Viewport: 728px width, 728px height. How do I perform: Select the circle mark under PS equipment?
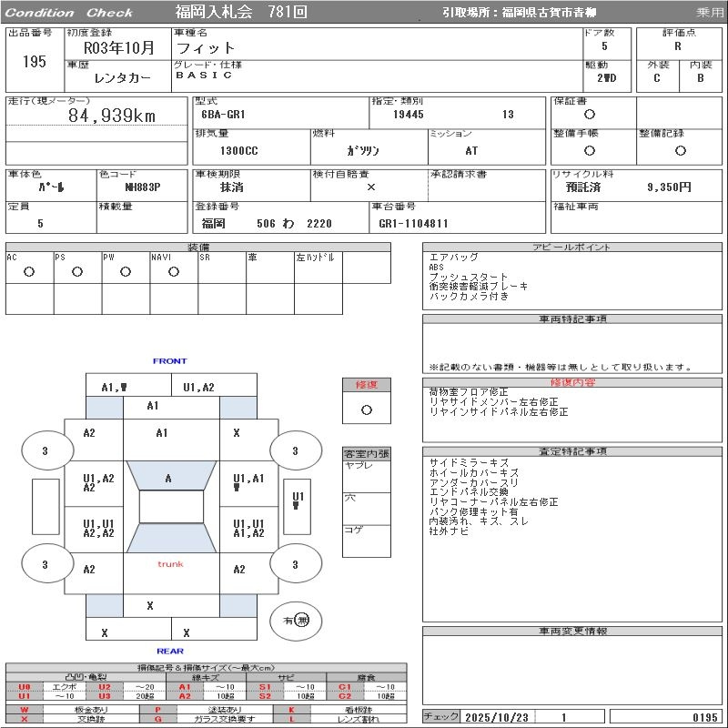77,271
